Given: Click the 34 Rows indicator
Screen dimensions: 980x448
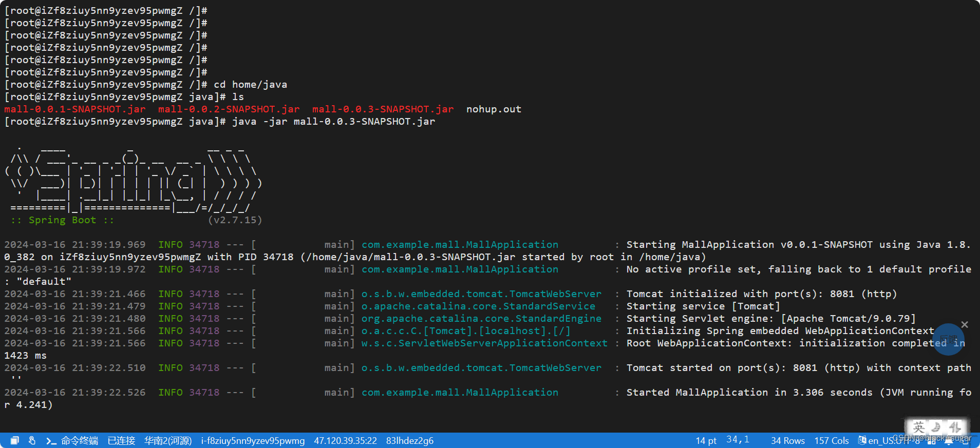Looking at the screenshot, I should [x=788, y=441].
